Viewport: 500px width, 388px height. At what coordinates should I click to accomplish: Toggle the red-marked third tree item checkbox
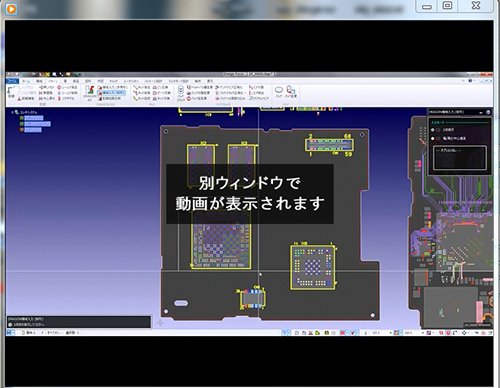(21, 130)
